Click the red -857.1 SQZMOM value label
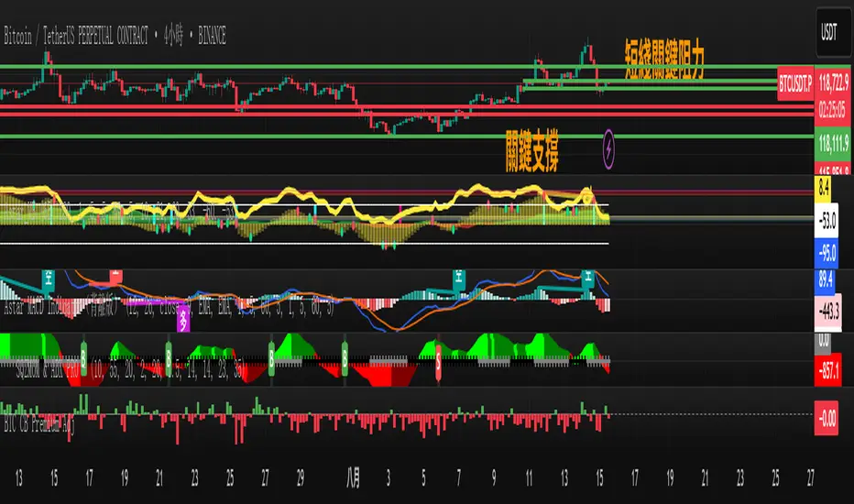This screenshot has height=504, width=854. (x=828, y=370)
